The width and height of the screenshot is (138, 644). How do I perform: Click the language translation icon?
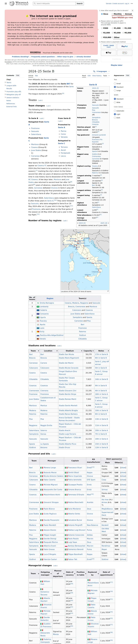(94, 71)
